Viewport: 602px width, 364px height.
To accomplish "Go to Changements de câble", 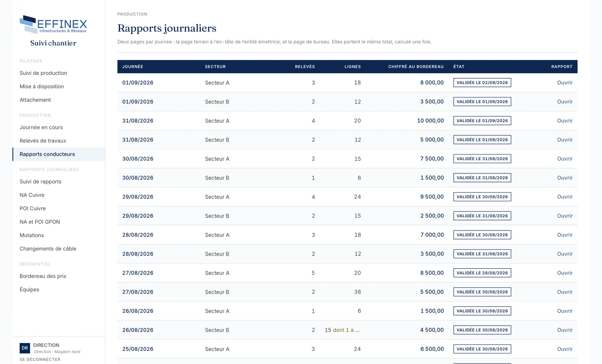I will (48, 249).
